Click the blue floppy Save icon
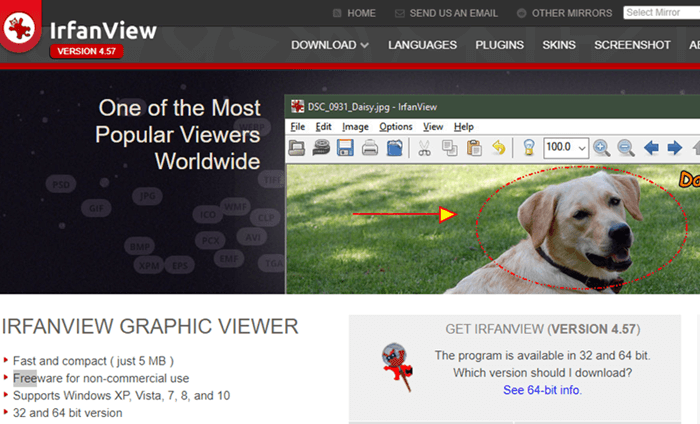Viewport: 700px width, 424px height. tap(345, 148)
